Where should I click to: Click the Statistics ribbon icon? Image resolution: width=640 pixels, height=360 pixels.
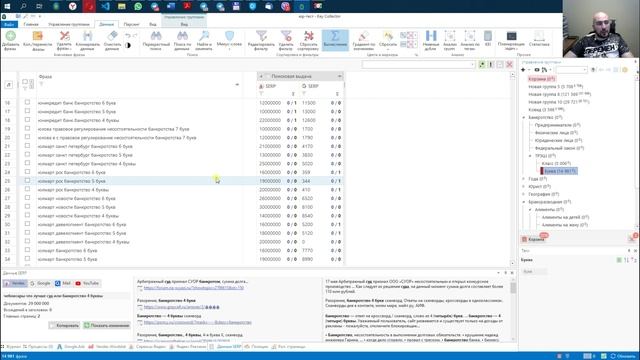(539, 36)
